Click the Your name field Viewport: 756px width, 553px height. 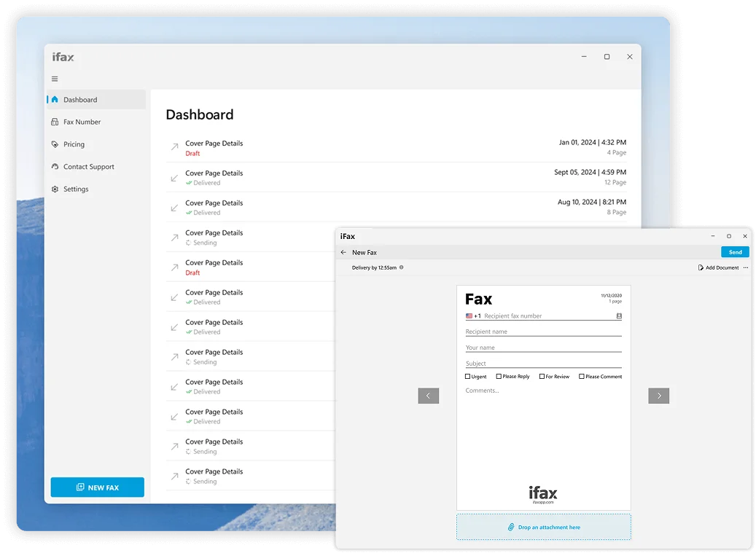click(x=543, y=348)
